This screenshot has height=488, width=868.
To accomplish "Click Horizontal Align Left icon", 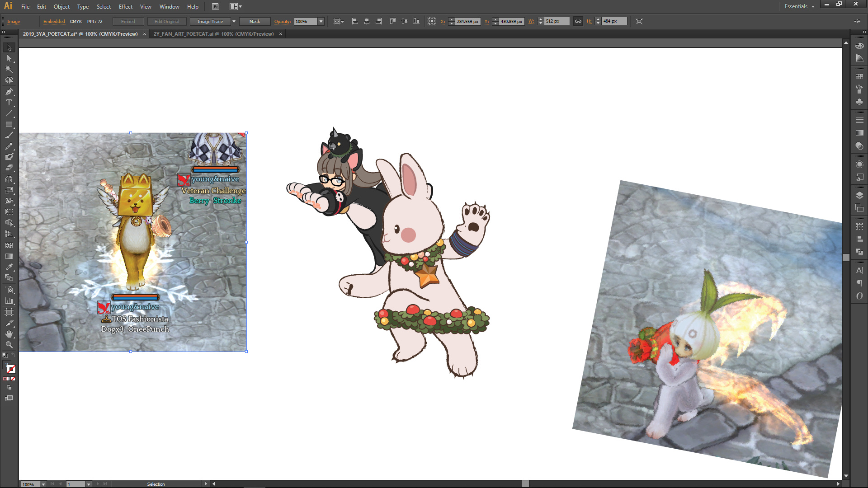I will [355, 21].
